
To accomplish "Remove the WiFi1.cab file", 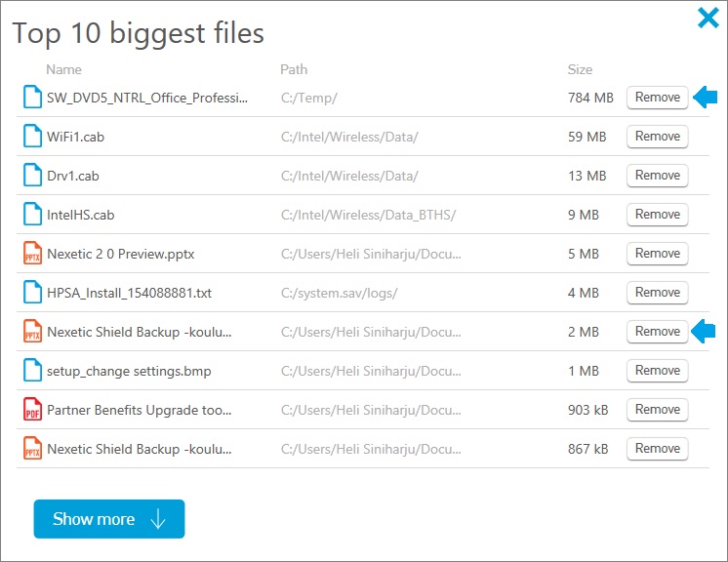I will [x=657, y=137].
